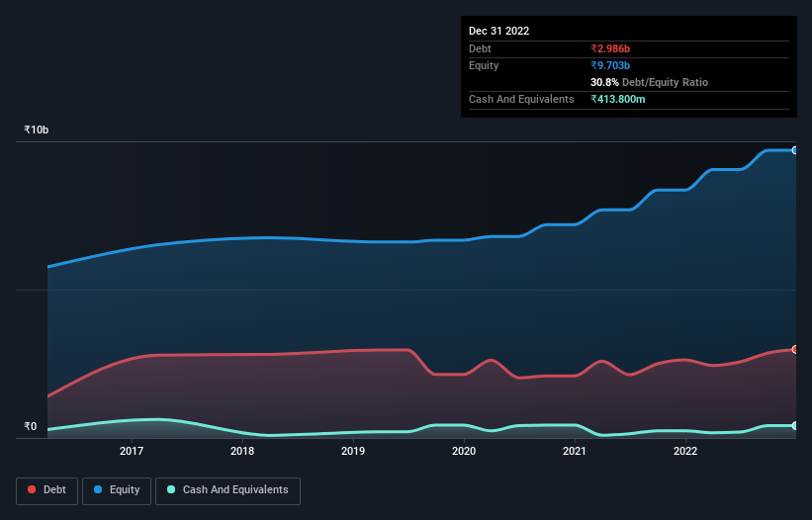
Task: Select the 2020 x-axis label
Action: (464, 451)
